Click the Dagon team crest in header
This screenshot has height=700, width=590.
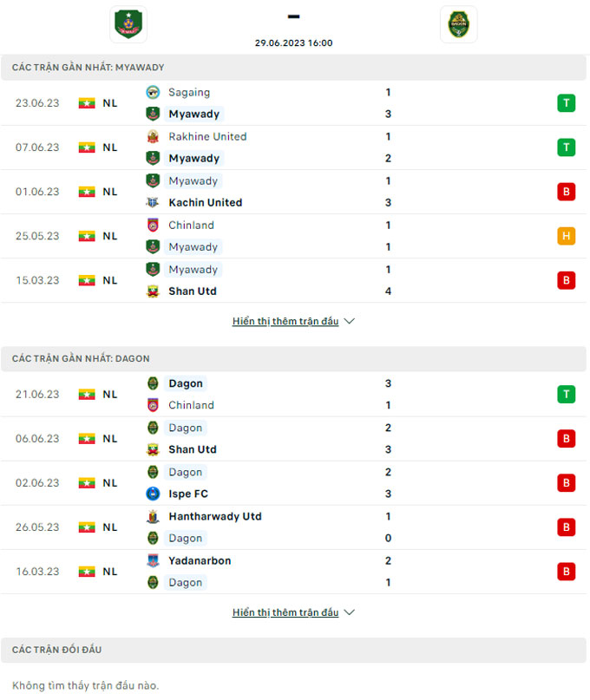coord(458,24)
